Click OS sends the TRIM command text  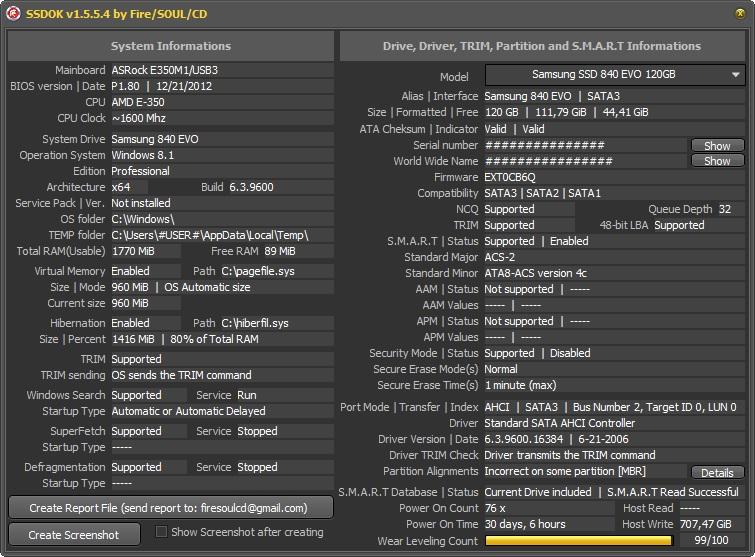pyautogui.click(x=182, y=375)
